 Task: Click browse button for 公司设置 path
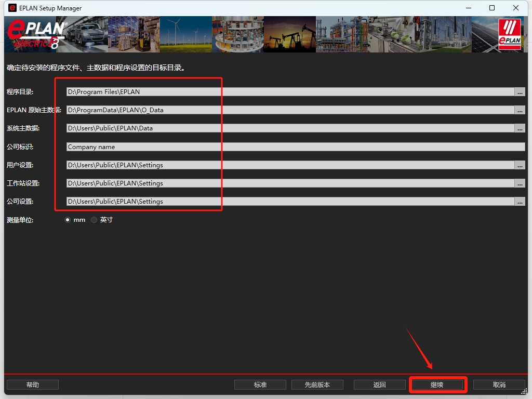click(520, 202)
